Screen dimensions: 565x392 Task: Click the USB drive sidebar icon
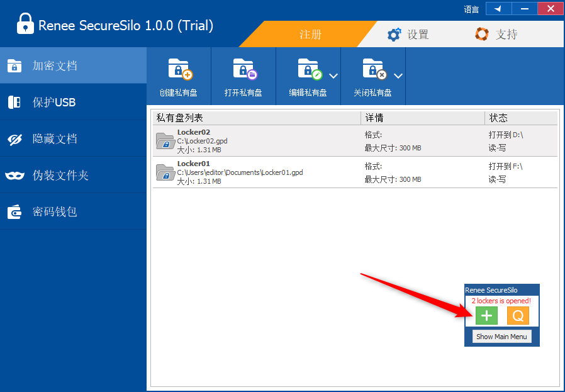click(14, 103)
